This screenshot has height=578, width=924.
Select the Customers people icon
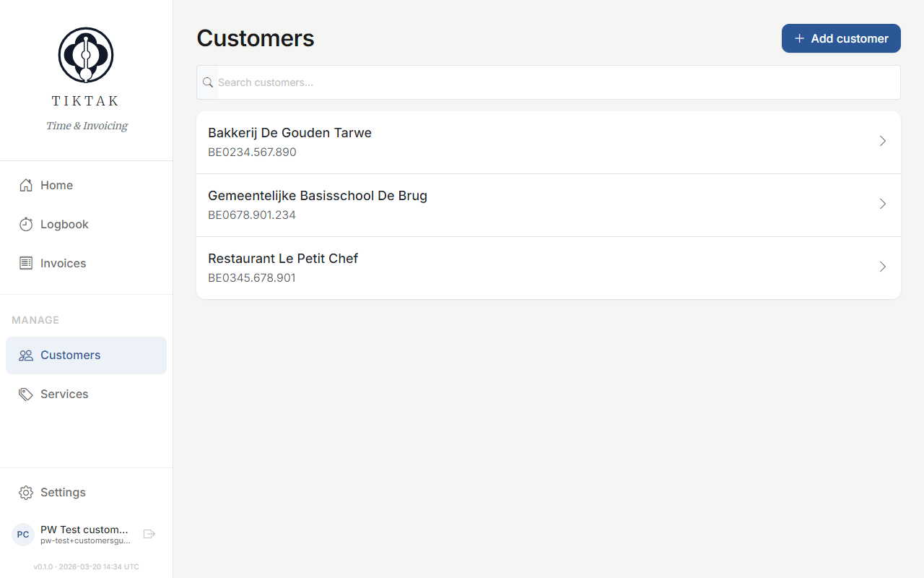coord(26,355)
